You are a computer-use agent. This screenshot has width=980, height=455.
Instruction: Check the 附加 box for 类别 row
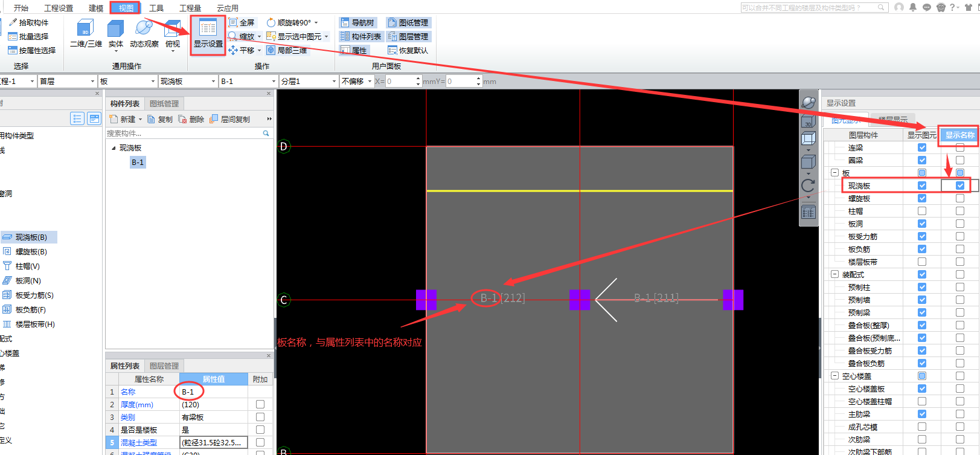tap(260, 417)
